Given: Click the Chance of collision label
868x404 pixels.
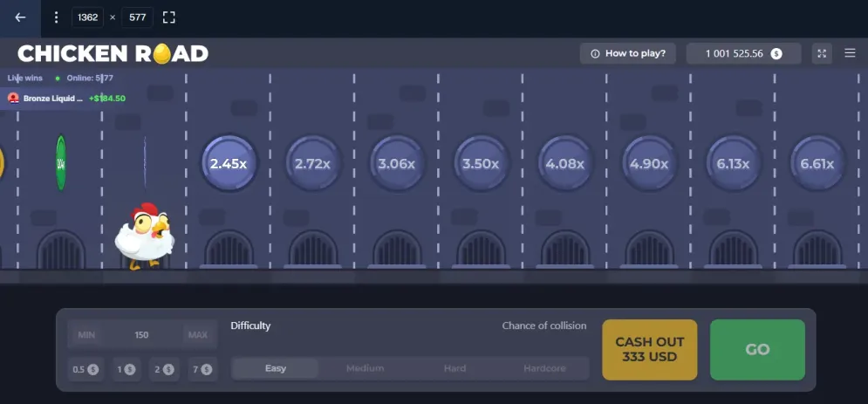Looking at the screenshot, I should (x=544, y=325).
